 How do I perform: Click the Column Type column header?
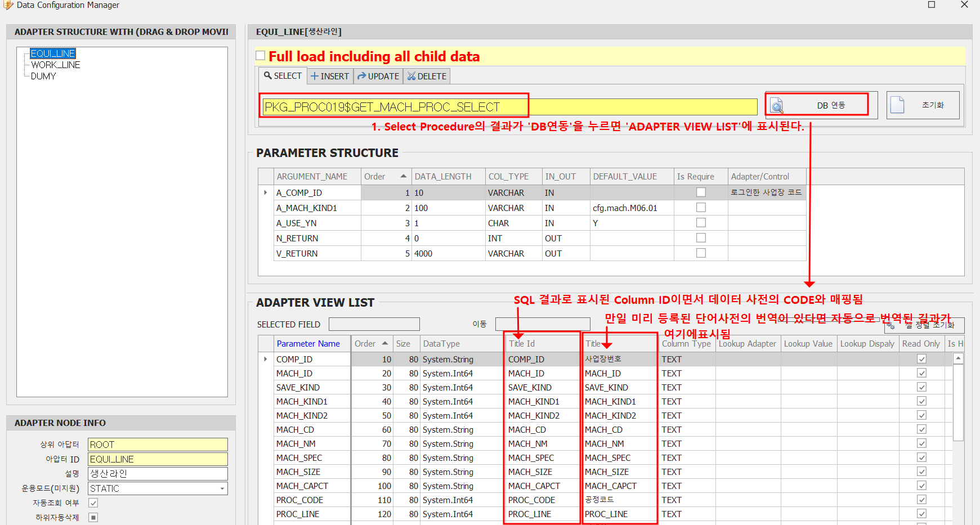point(686,343)
